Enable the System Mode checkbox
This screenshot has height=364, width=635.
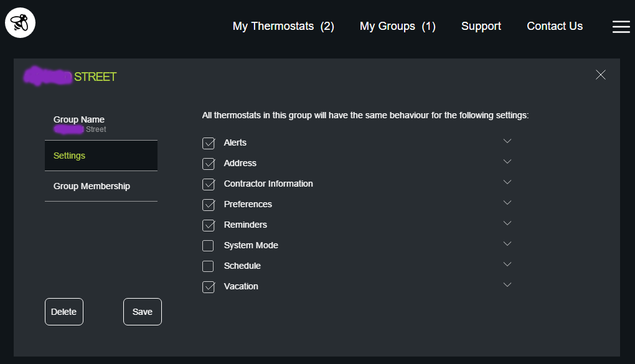tap(209, 246)
